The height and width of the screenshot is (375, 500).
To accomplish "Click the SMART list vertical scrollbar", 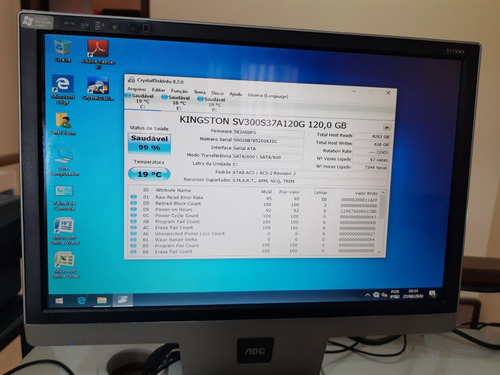I will point(382,222).
